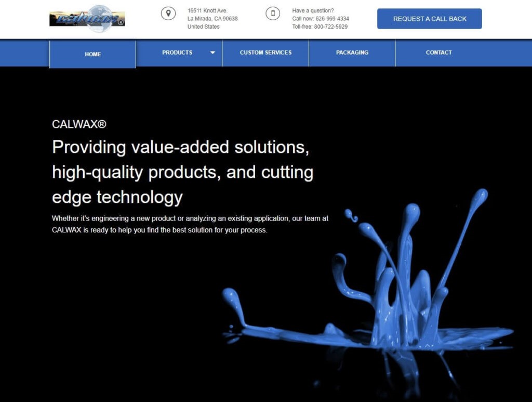Click the 16511 Knott Ave. address line
This screenshot has width=532, height=402.
tap(207, 11)
